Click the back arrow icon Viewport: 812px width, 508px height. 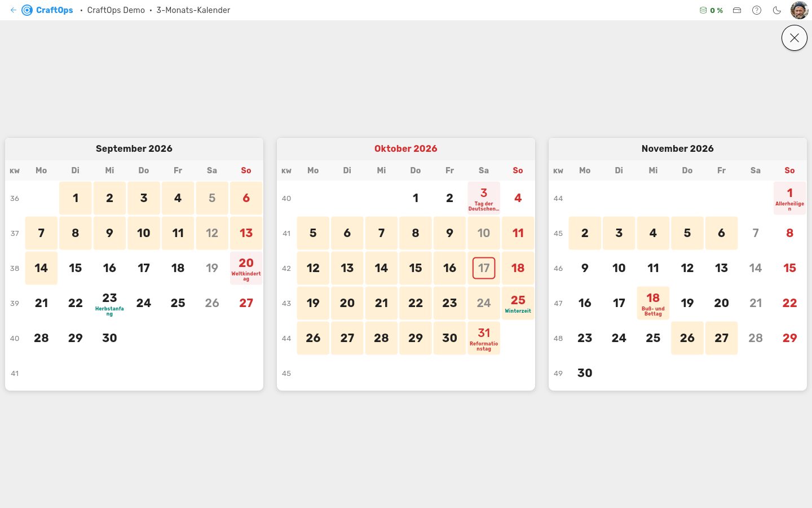click(x=14, y=10)
